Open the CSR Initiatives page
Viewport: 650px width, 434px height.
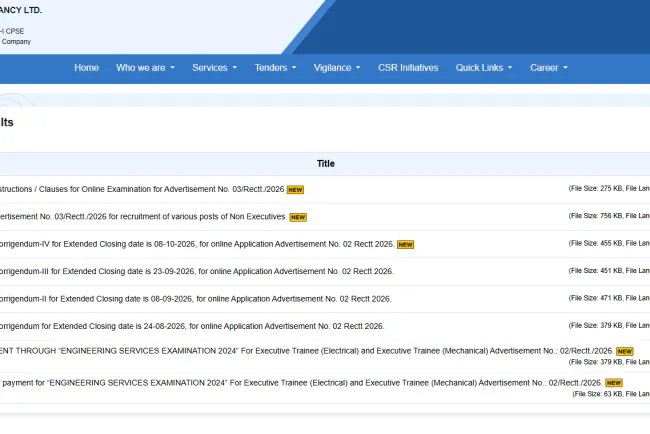[408, 68]
